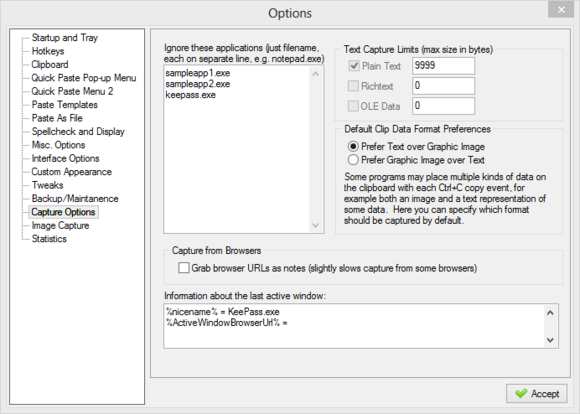The height and width of the screenshot is (414, 580).
Task: Select Prefer Text over Graphic Image
Action: click(x=353, y=147)
